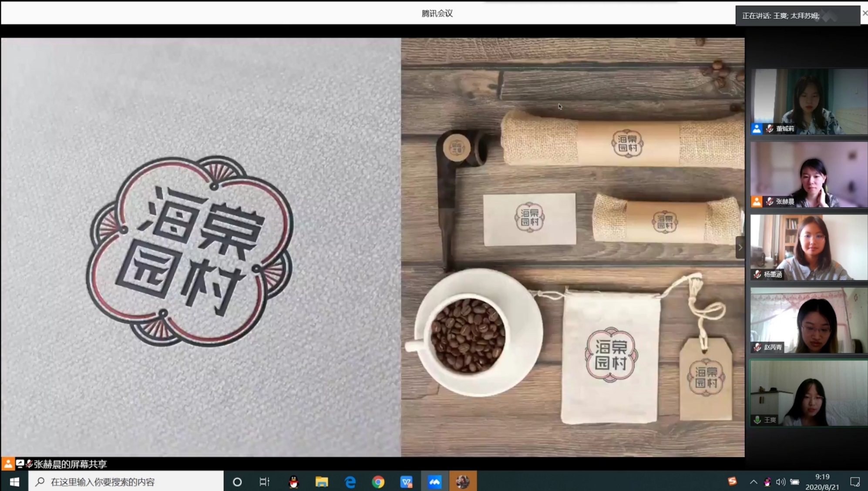Click 王爽's active green microphone icon
Image resolution: width=868 pixels, height=491 pixels.
tap(757, 420)
